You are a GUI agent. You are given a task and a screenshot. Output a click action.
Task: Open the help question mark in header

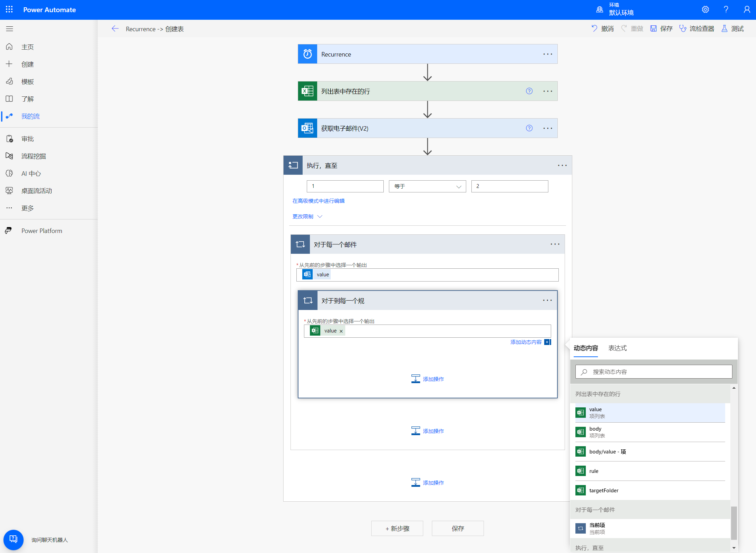click(x=726, y=9)
